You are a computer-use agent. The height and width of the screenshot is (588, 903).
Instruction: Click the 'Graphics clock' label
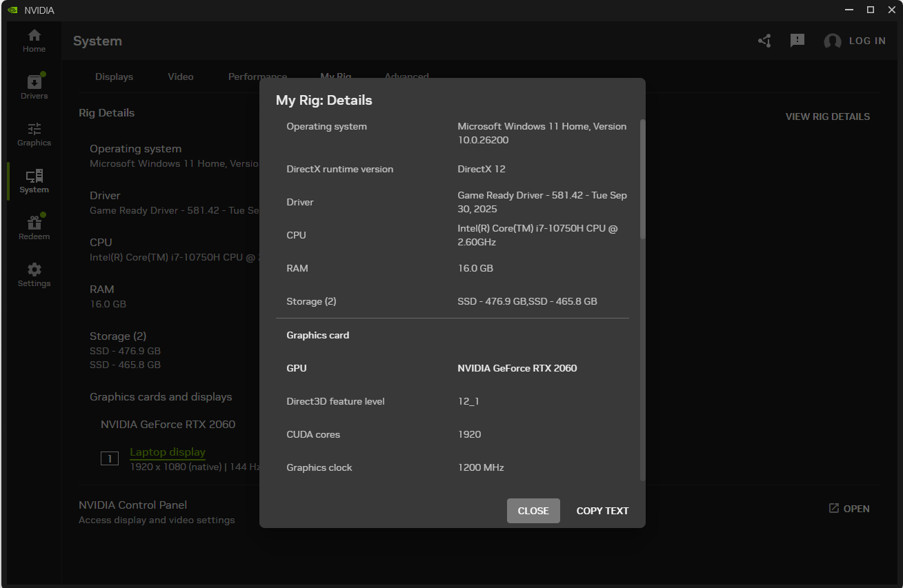[x=319, y=467]
